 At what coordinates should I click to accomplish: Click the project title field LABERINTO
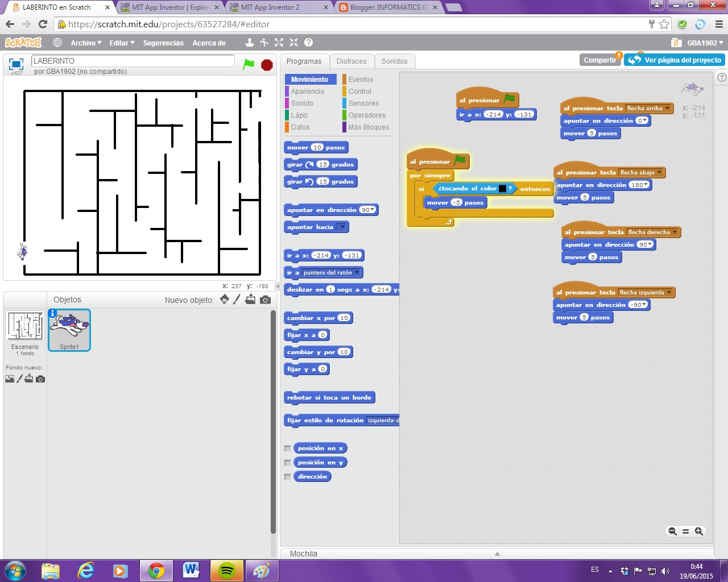[133, 61]
